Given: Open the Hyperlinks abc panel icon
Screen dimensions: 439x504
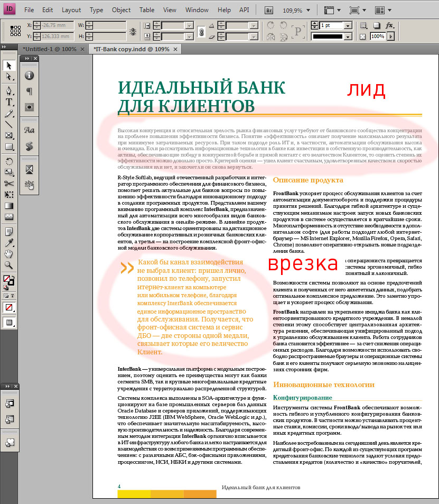Looking at the screenshot, I should 29,185.
